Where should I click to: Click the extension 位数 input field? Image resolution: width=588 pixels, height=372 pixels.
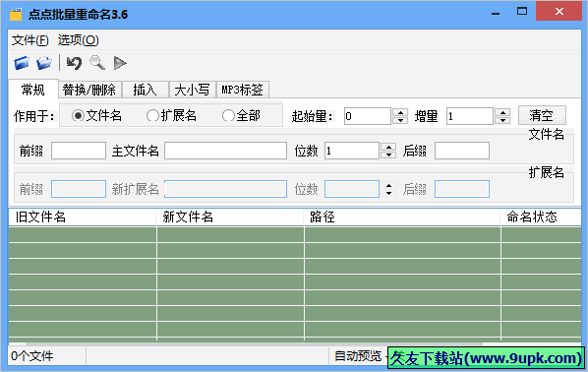click(x=352, y=189)
